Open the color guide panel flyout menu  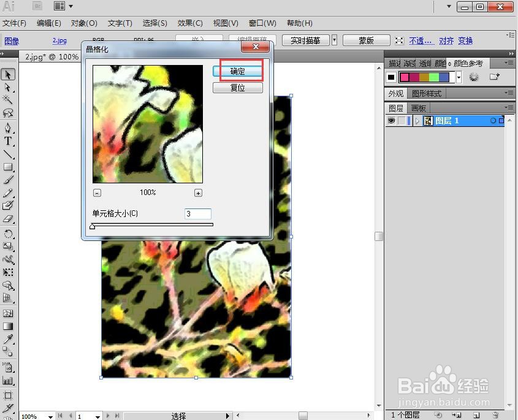509,63
